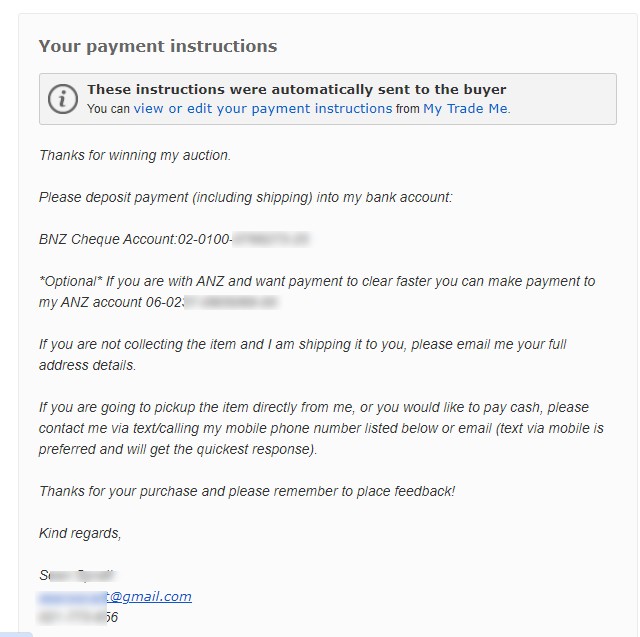Click the small blue tab at bottom-left corner
This screenshot has height=637, width=640.
point(16,634)
